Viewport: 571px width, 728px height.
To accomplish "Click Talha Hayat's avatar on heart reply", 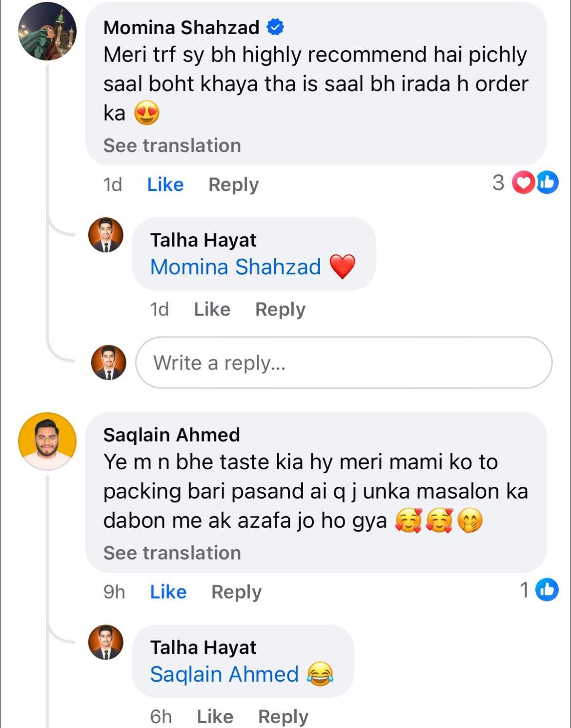I will pyautogui.click(x=106, y=235).
